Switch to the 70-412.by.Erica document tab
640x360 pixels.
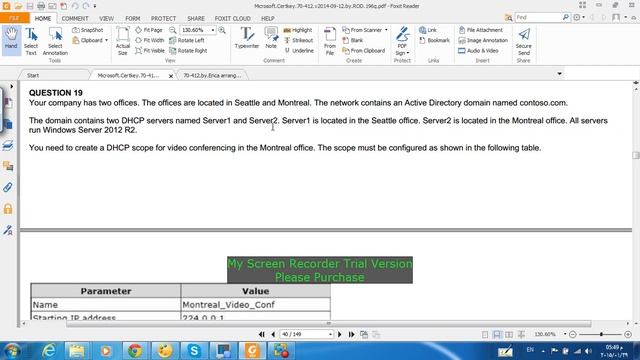(x=212, y=76)
